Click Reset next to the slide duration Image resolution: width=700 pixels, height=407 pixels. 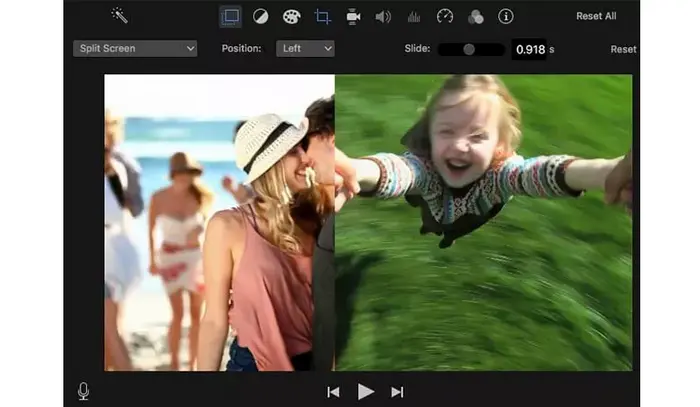pyautogui.click(x=623, y=49)
